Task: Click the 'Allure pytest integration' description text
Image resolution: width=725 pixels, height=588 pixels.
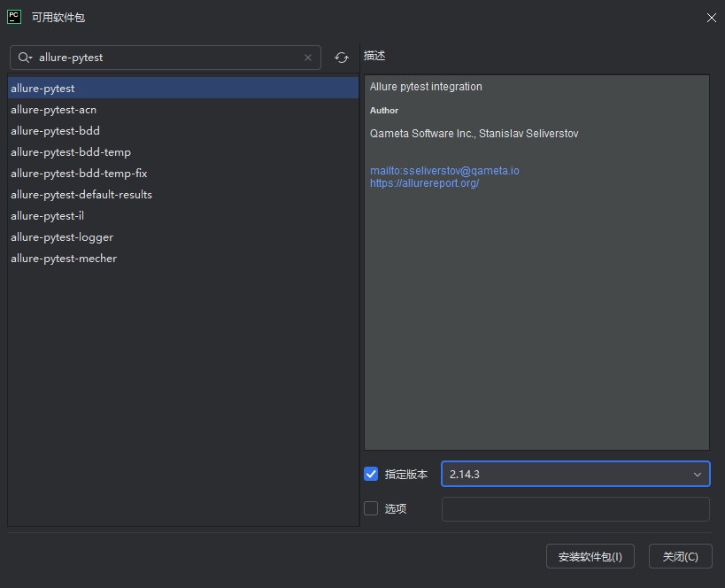Action: [x=426, y=87]
